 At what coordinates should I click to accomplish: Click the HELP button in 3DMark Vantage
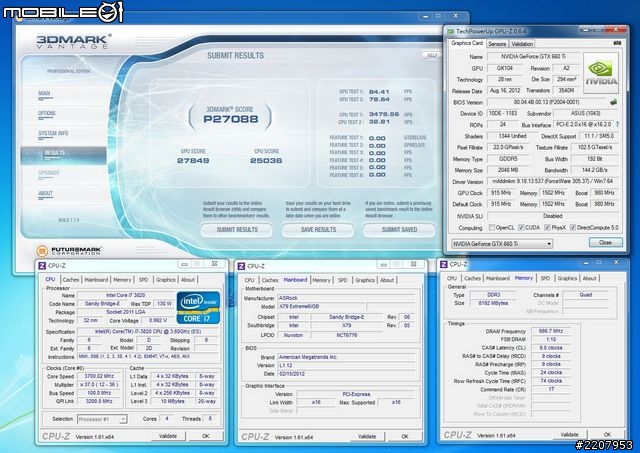click(x=432, y=56)
